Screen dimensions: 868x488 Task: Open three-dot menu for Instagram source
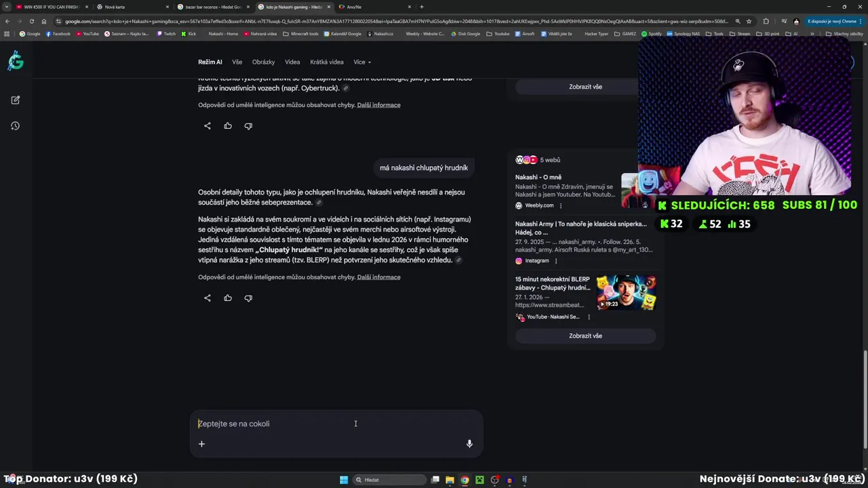click(x=556, y=261)
